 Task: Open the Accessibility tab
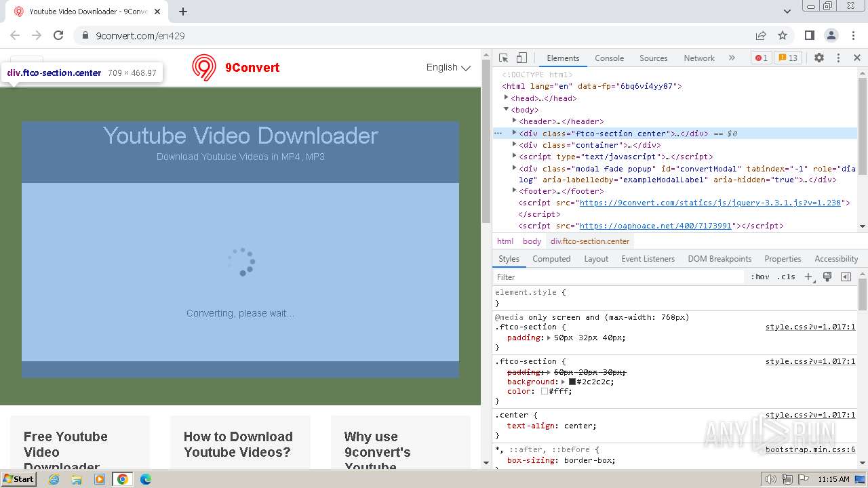836,259
